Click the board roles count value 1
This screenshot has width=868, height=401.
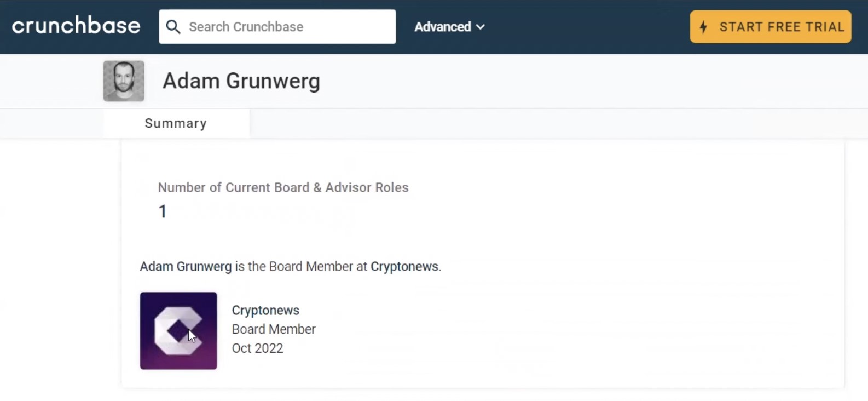point(163,211)
